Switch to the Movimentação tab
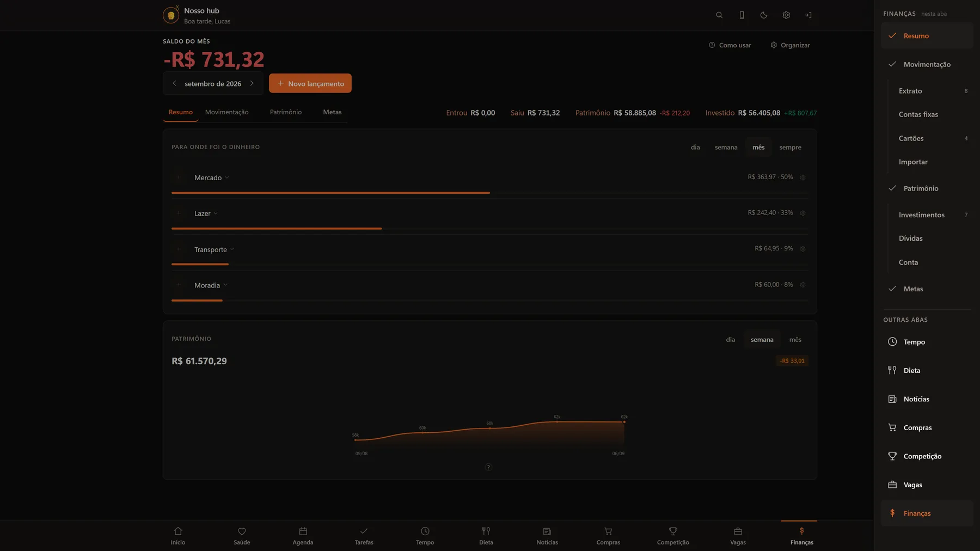This screenshot has width=980, height=551. (x=226, y=112)
